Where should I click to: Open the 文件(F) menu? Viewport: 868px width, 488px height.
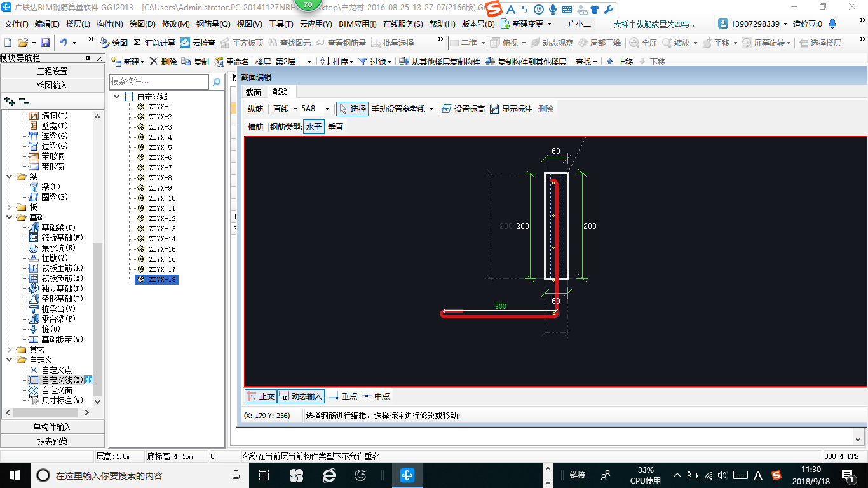(17, 24)
